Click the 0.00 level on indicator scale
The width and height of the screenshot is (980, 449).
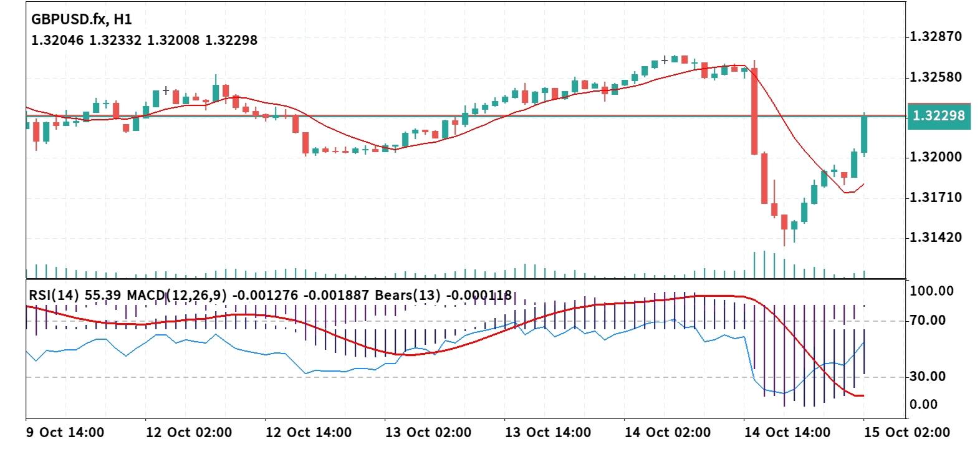924,405
